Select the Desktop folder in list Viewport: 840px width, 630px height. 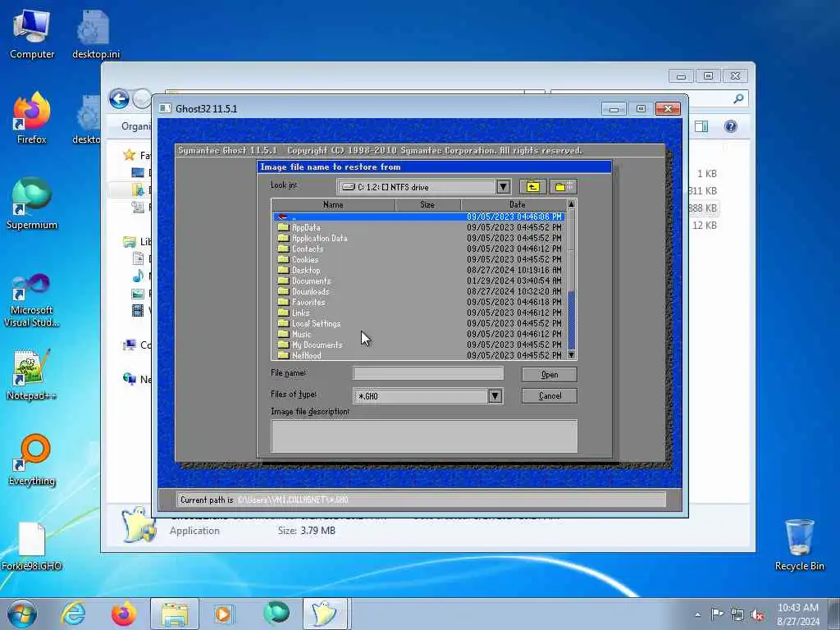click(419, 270)
